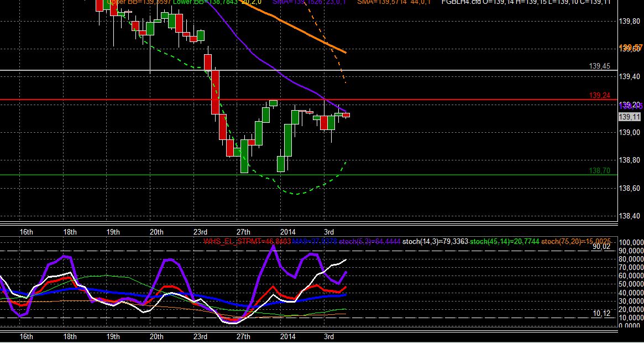644x343 pixels.
Task: Select 27th on the bottom indicator date axis
Action: (x=243, y=337)
